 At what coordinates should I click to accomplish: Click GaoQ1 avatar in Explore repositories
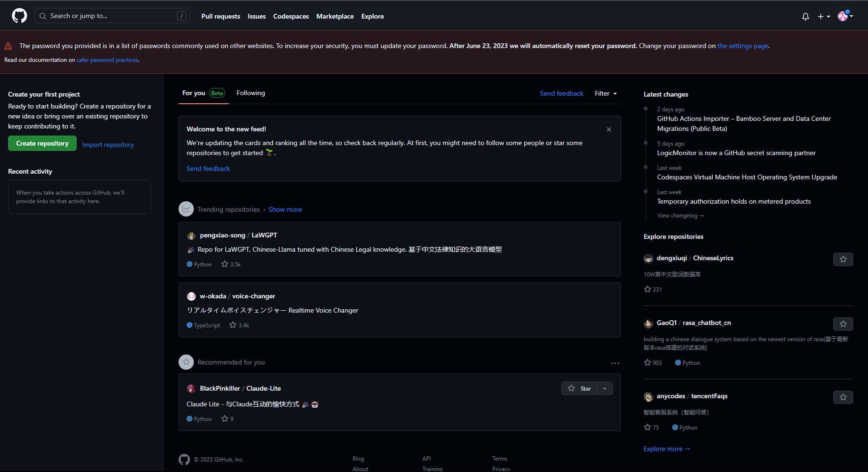coord(649,324)
